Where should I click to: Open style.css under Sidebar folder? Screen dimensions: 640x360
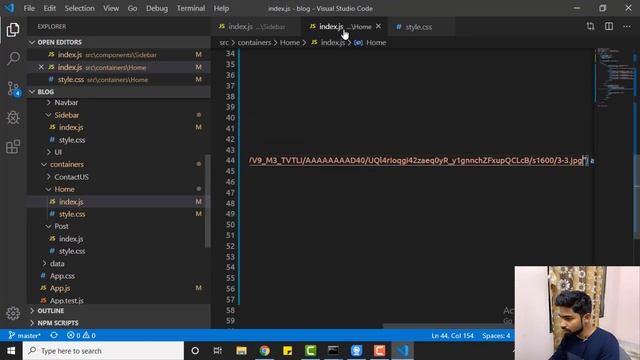pos(72,140)
